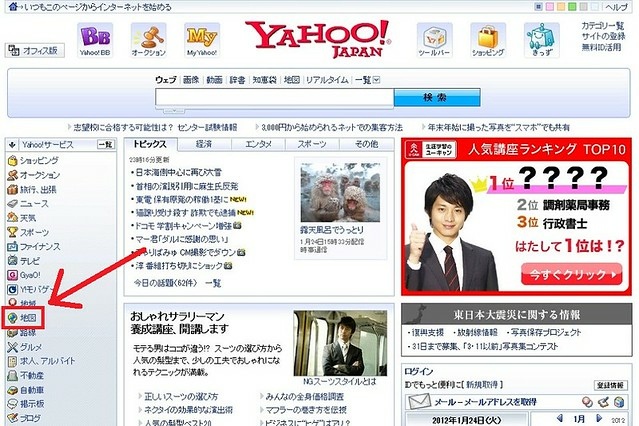The height and width of the screenshot is (426, 639).
Task: Open the ヘルプ link
Action: pyautogui.click(x=616, y=7)
